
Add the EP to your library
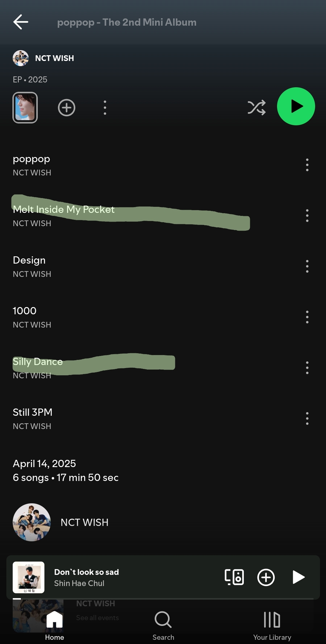66,107
